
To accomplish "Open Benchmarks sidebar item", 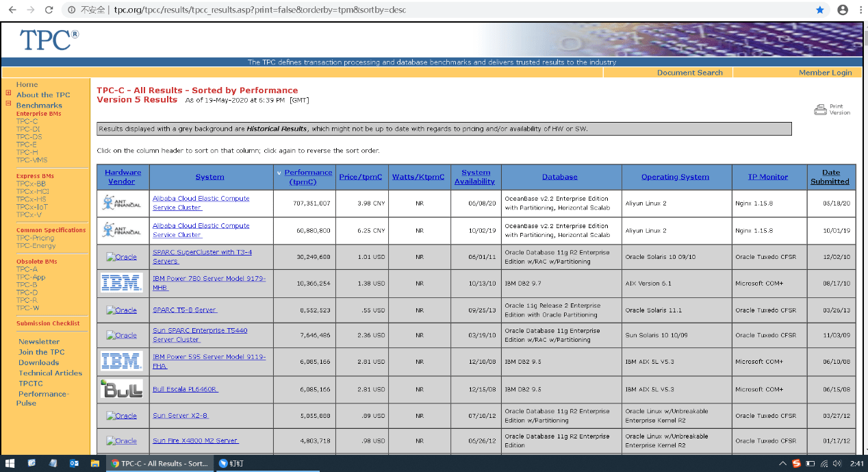I will pyautogui.click(x=39, y=105).
